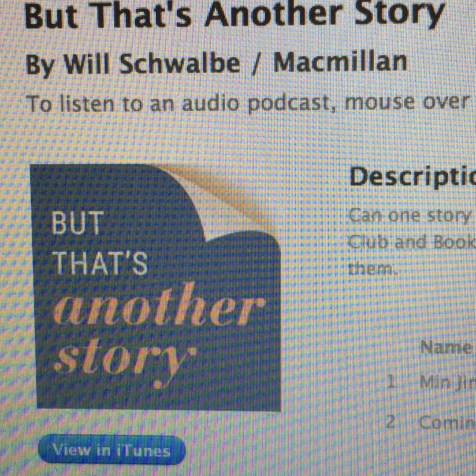
Task: Open the But That's Another Story artwork
Action: pos(156,287)
